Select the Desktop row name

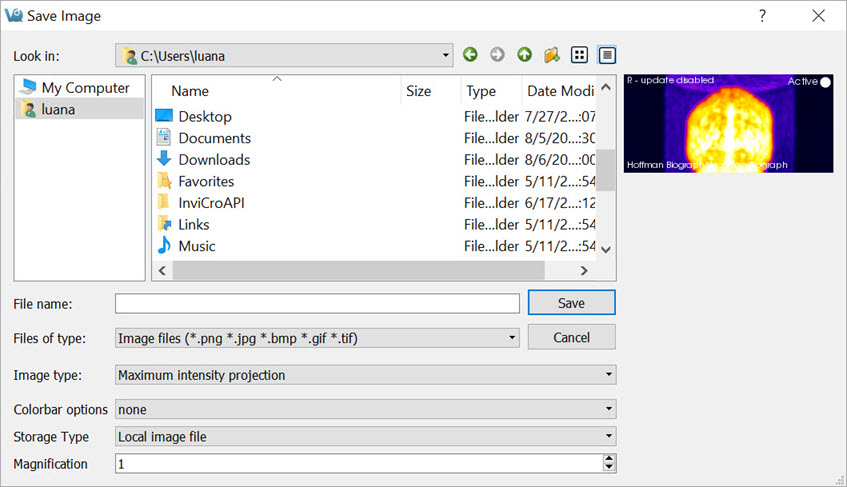[x=205, y=116]
